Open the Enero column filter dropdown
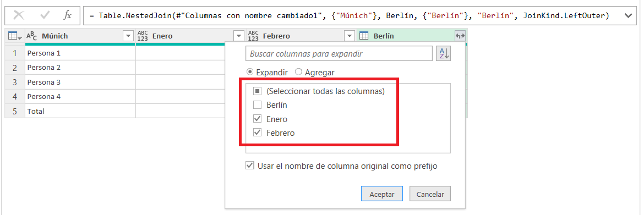Image resolution: width=644 pixels, height=215 pixels. pyautogui.click(x=239, y=36)
